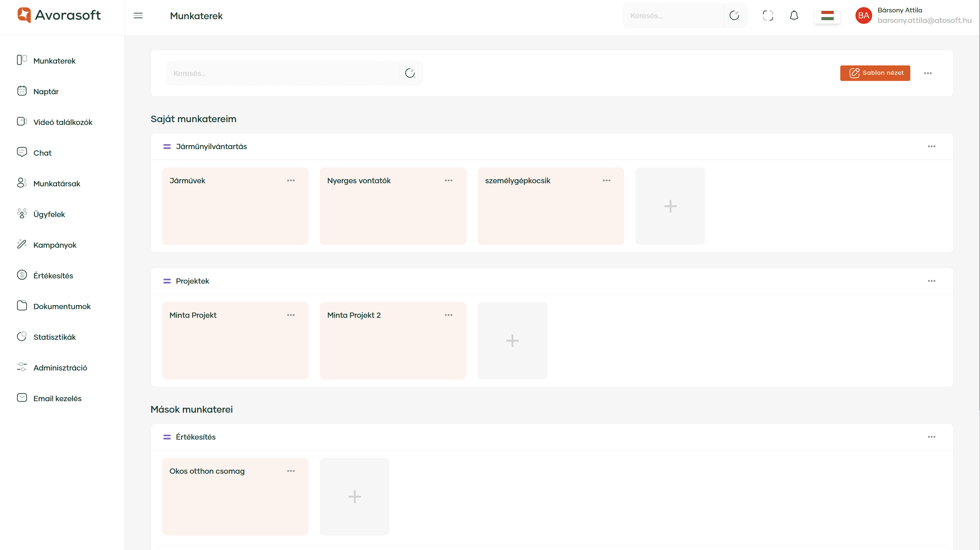
Task: Click the Kampányok megaphone icon
Action: [22, 244]
